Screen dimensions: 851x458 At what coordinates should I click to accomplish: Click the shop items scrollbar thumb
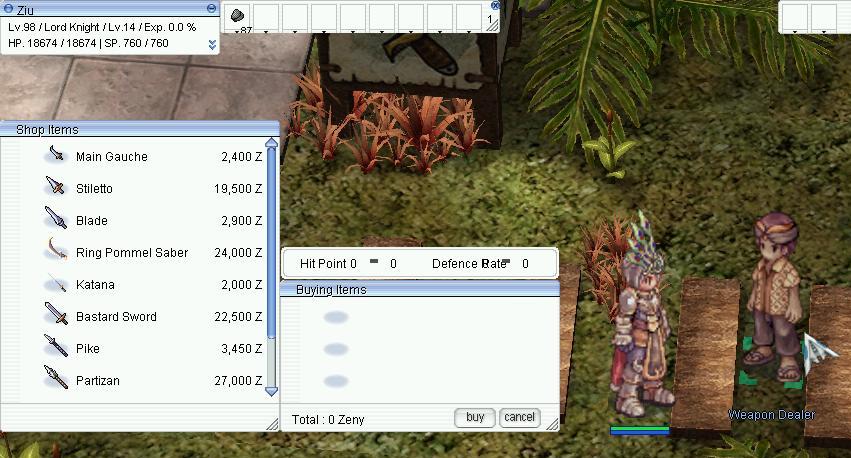point(271,241)
